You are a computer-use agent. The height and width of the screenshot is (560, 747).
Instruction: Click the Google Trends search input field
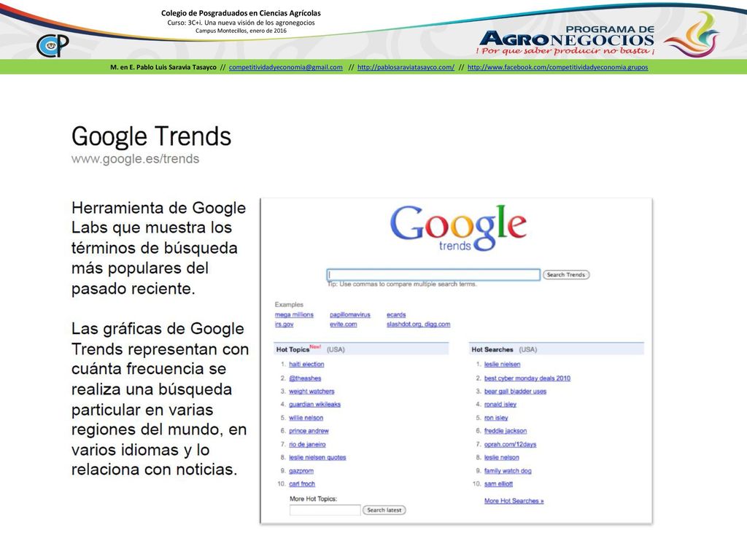click(433, 275)
